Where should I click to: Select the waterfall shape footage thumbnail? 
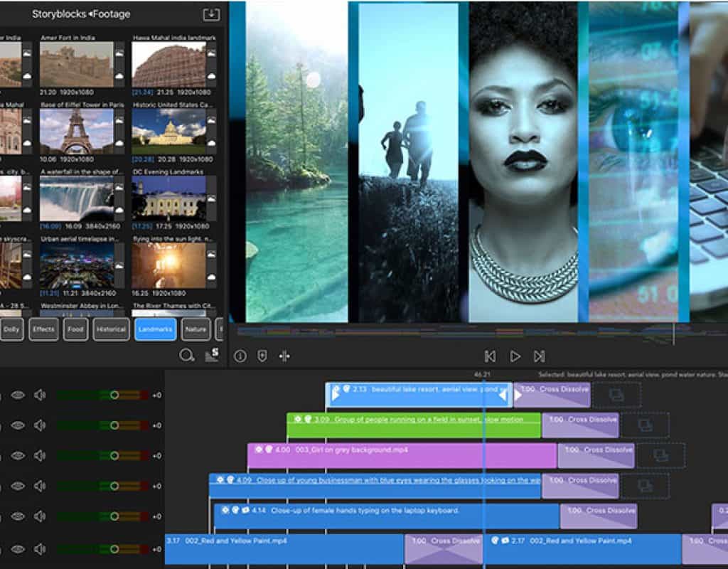[x=77, y=198]
